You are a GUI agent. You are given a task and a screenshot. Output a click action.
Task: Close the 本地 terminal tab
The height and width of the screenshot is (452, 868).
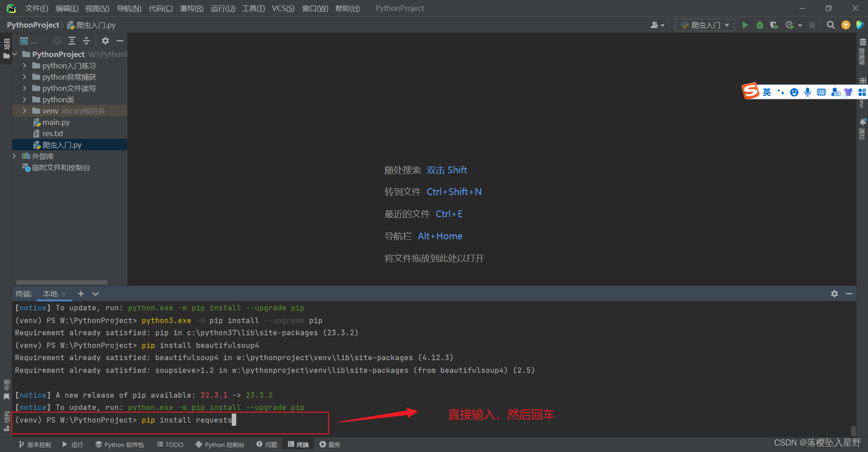pos(64,294)
